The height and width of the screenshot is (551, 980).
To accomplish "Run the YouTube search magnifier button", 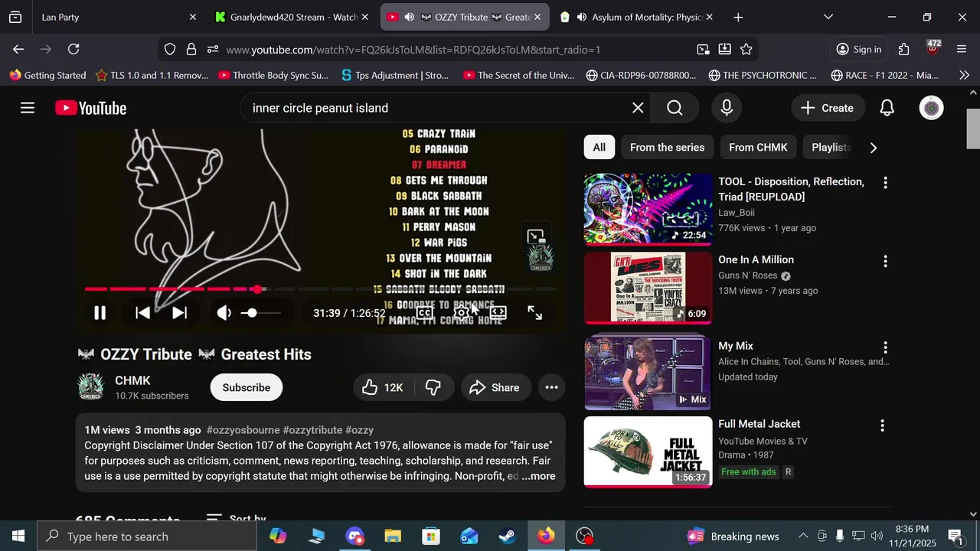I will (675, 108).
